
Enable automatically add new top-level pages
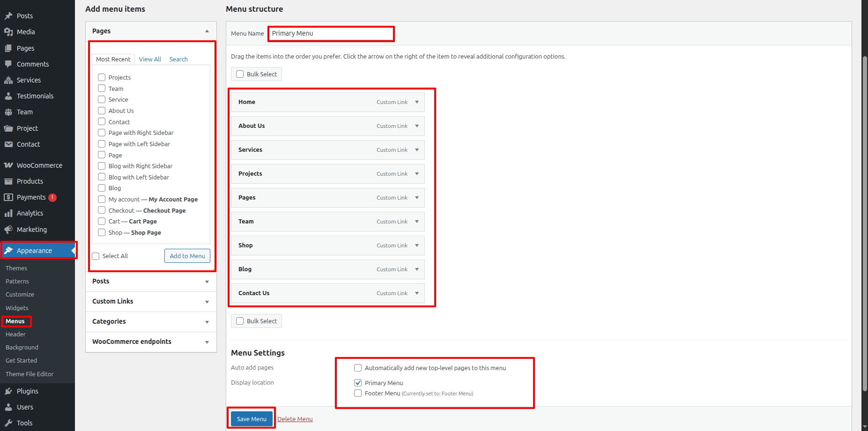pos(358,368)
